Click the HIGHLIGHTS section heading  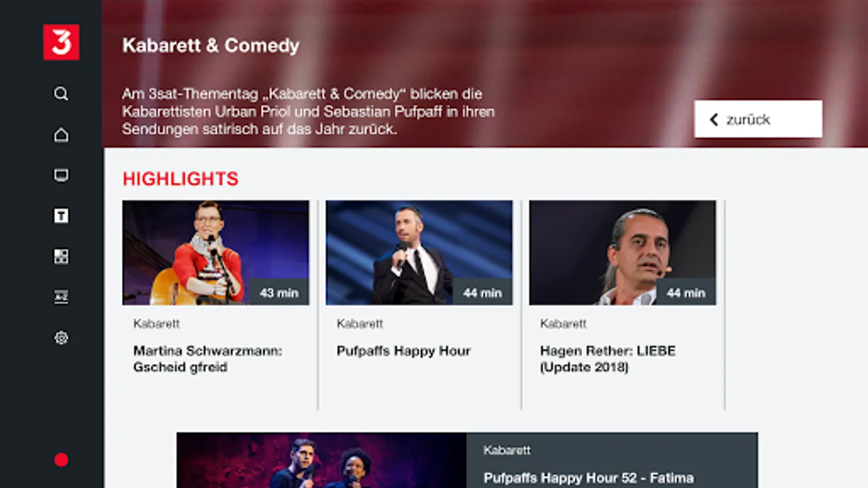(x=181, y=179)
